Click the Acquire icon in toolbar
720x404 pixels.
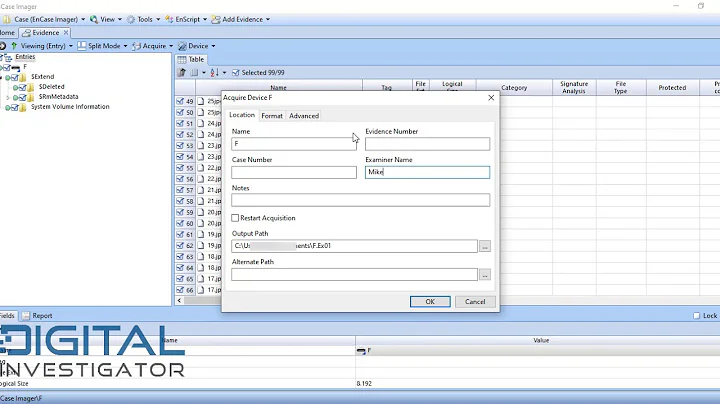(x=136, y=46)
